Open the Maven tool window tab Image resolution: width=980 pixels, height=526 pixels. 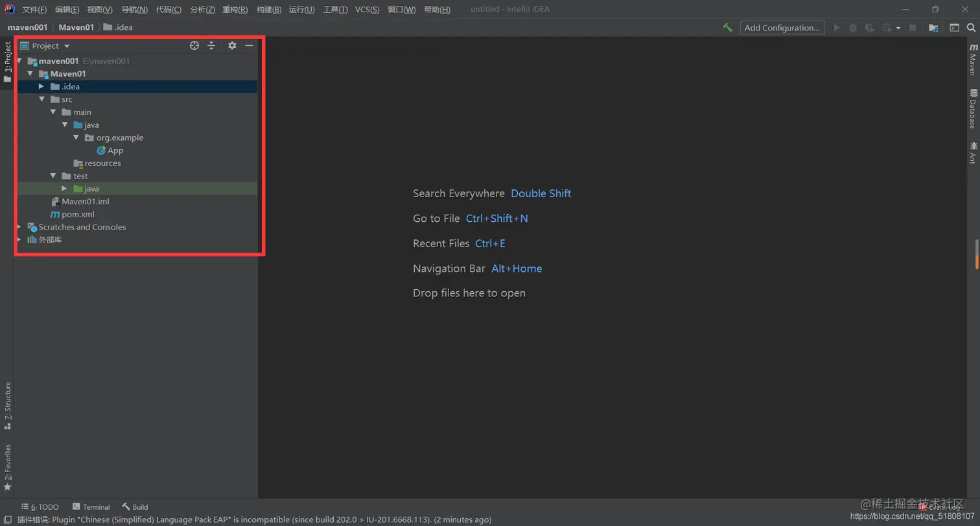point(973,59)
